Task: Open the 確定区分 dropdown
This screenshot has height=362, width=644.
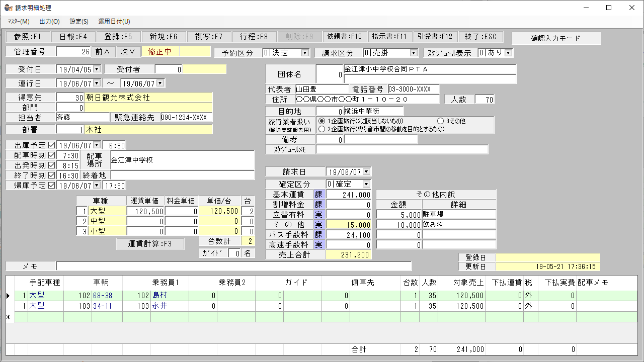Action: [x=366, y=185]
